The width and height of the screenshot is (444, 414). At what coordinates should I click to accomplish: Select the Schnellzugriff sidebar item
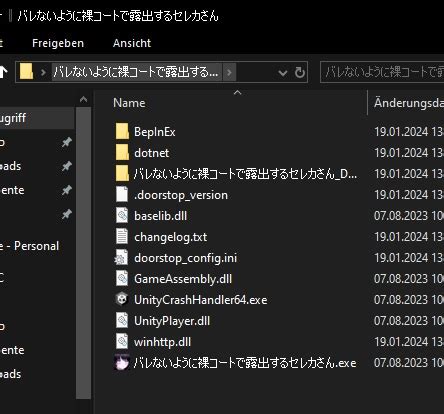(x=37, y=118)
